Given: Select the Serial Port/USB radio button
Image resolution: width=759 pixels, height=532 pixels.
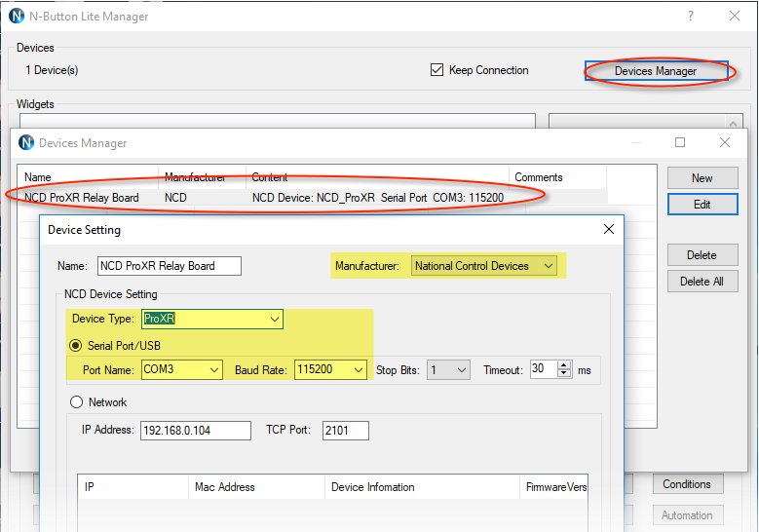Looking at the screenshot, I should coord(76,346).
